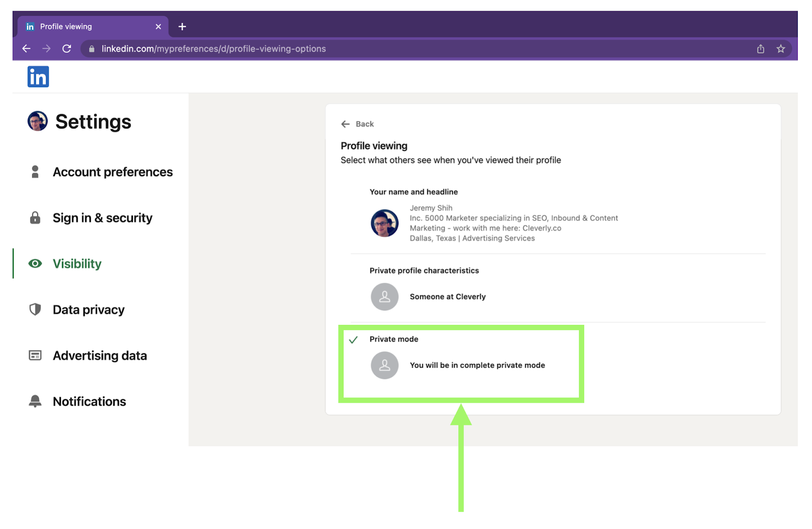Click the person icon beside Account preferences
This screenshot has height=529, width=812.
coord(35,172)
